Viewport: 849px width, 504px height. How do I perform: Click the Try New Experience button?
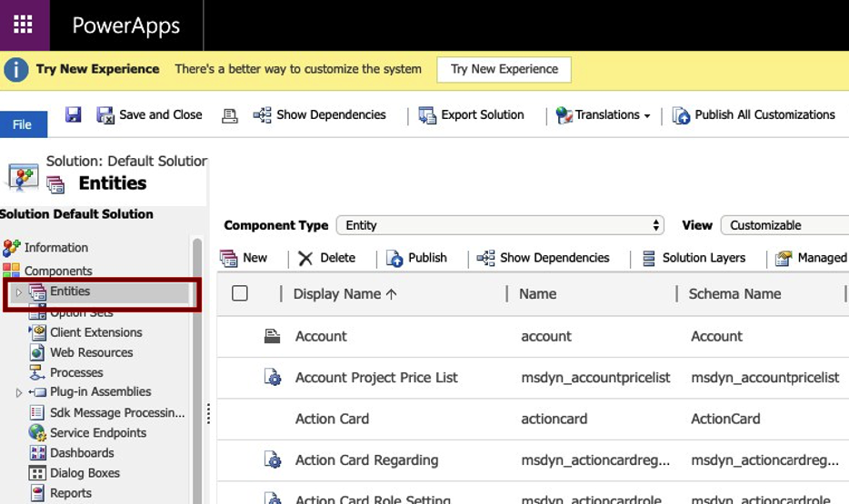coord(504,69)
